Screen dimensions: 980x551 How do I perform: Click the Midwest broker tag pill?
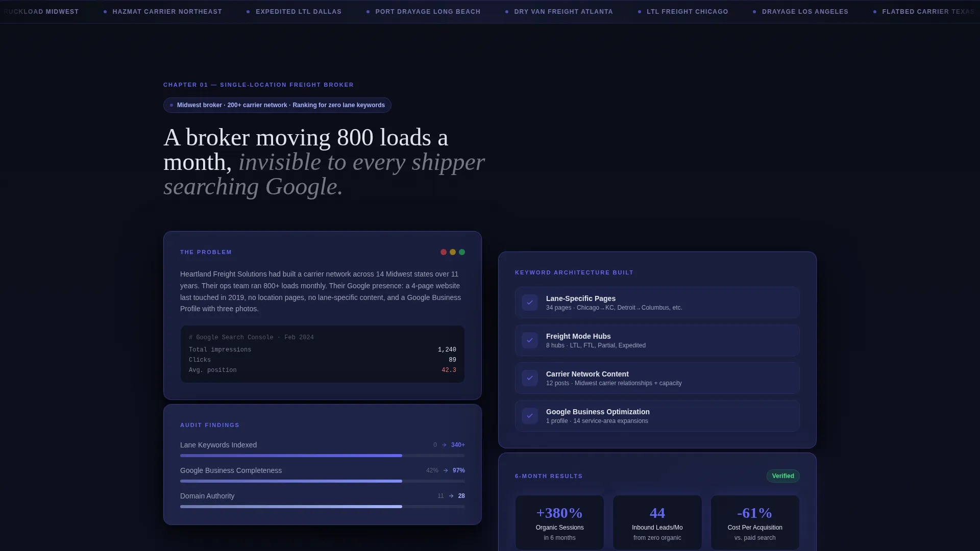(277, 105)
